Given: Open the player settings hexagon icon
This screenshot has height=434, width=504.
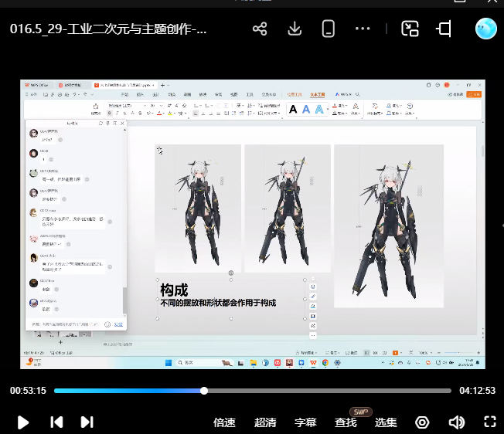Looking at the screenshot, I should coord(422,422).
